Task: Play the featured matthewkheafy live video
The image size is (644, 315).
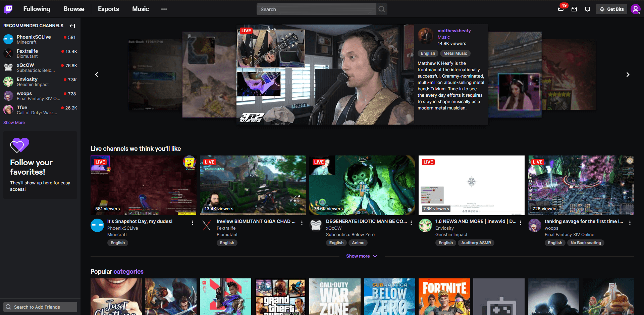Action: click(x=325, y=75)
